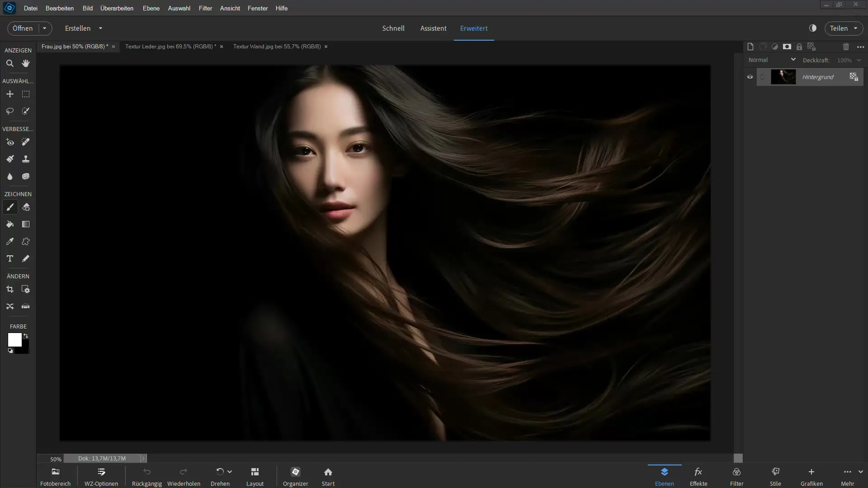
Task: Select the Eraser tool
Action: pos(26,207)
